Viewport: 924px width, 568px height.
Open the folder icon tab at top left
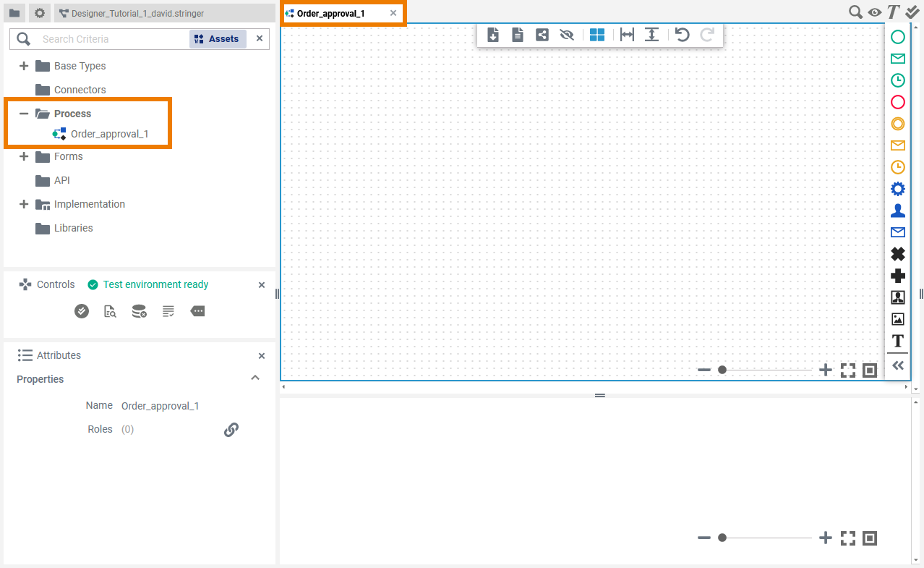click(14, 13)
